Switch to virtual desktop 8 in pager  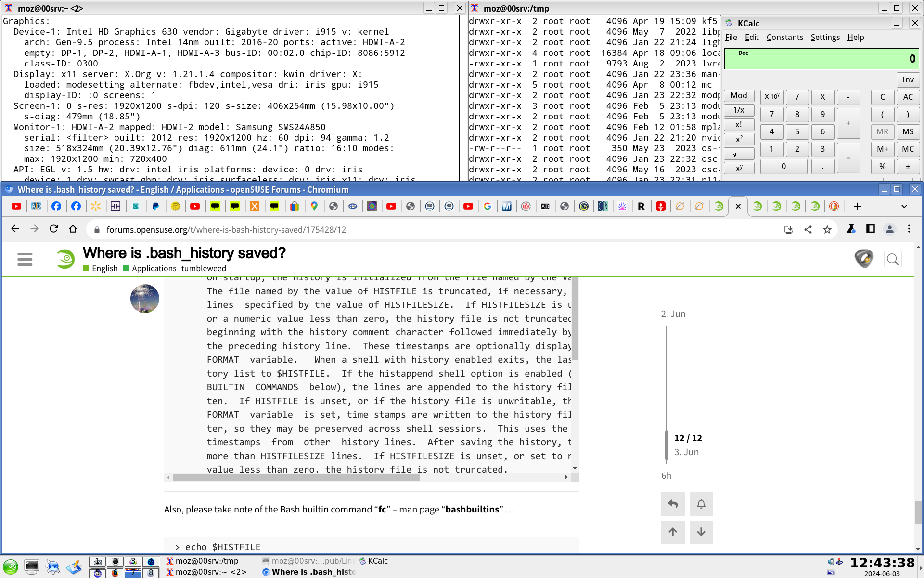[151, 572]
